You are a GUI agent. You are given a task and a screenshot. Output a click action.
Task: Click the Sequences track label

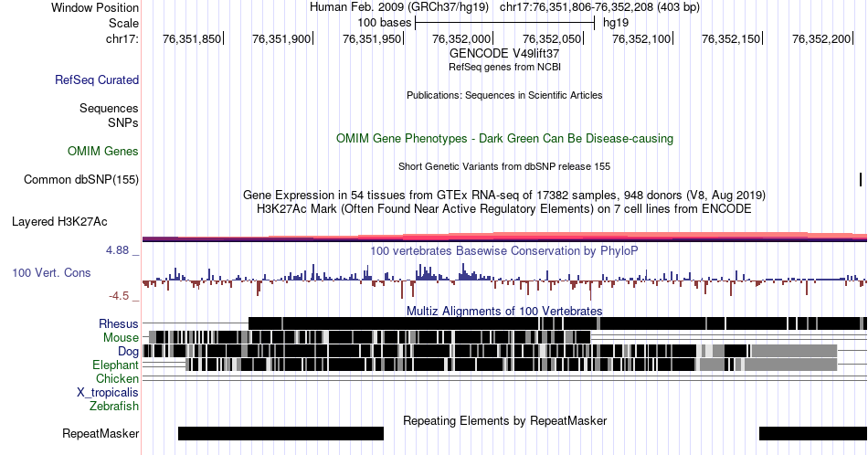pos(109,108)
